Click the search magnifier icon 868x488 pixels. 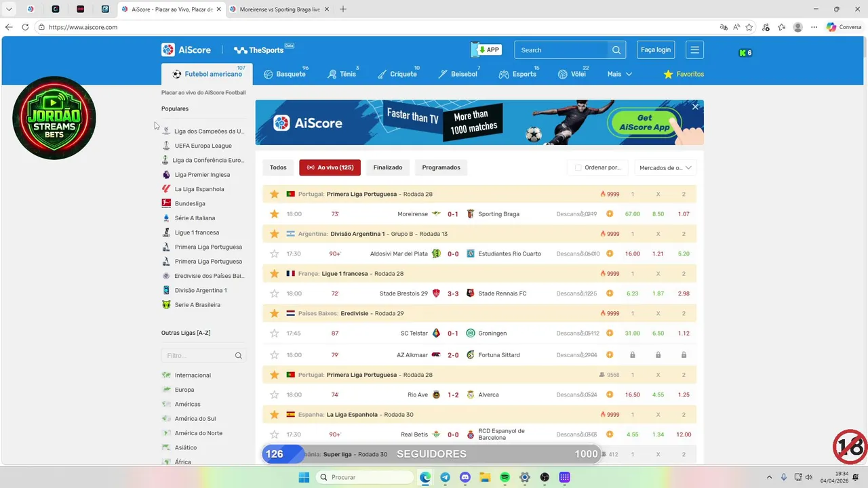click(x=616, y=50)
